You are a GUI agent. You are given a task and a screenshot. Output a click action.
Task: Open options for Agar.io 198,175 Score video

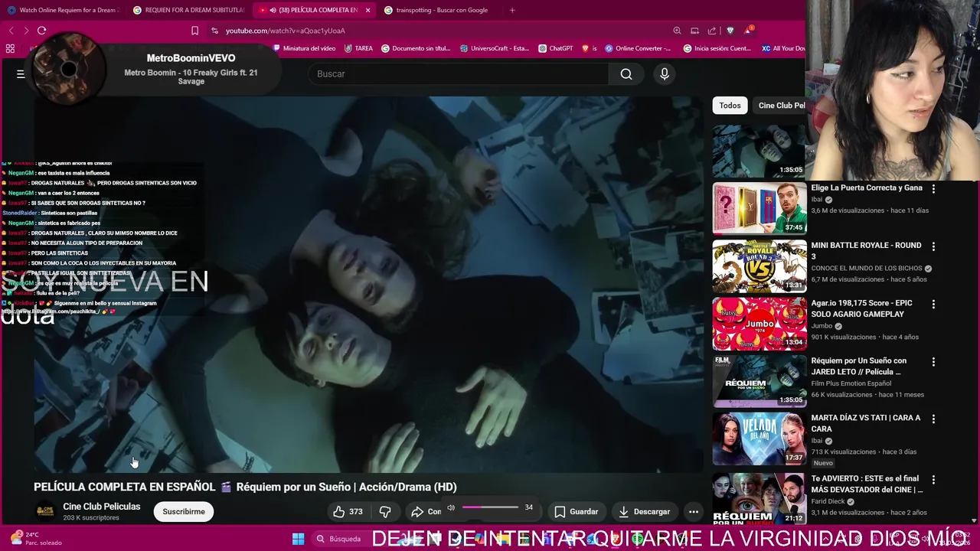point(933,304)
